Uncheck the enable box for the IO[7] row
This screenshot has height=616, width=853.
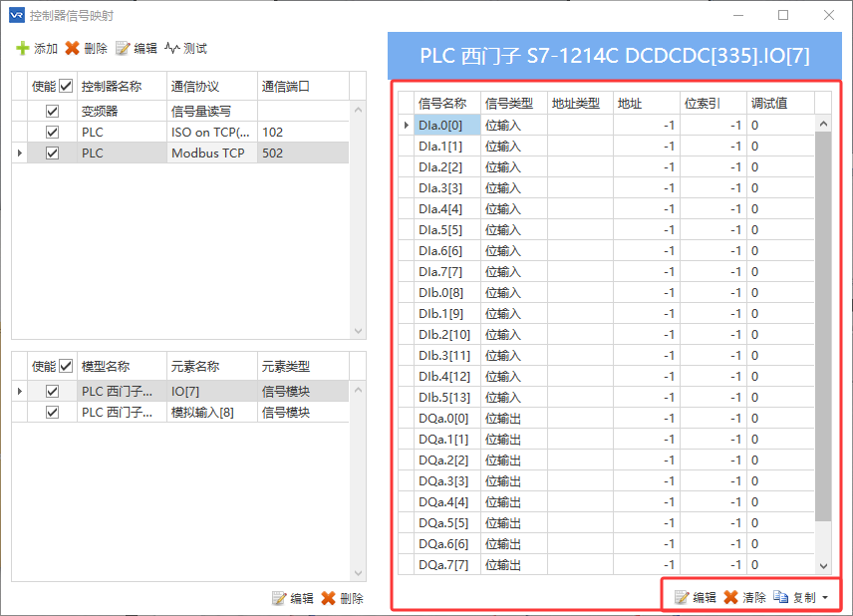52,392
